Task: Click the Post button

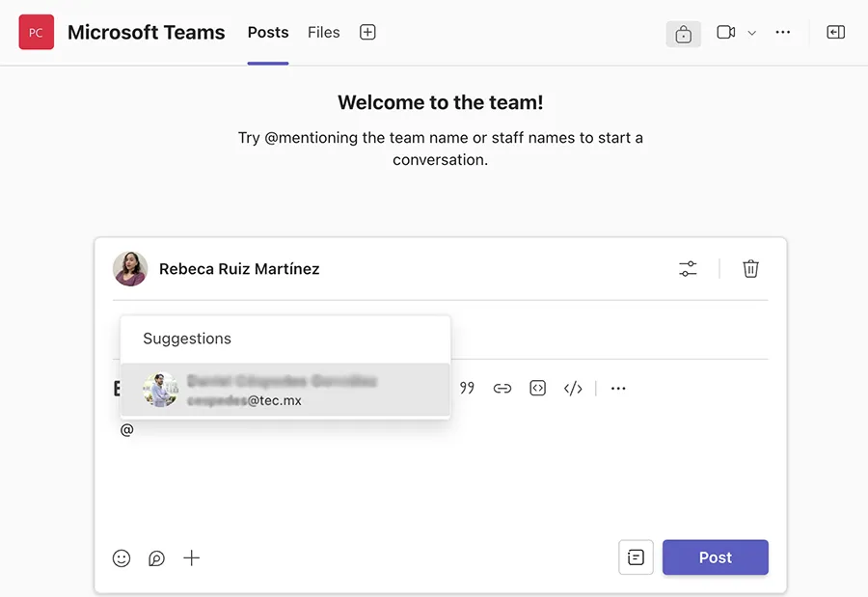Action: (715, 557)
